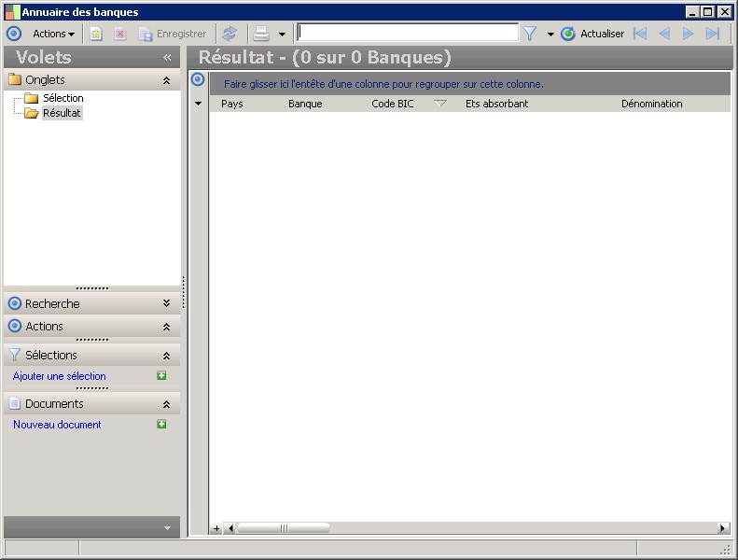This screenshot has height=560, width=738.
Task: Select the Résultat tree item
Action: pyautogui.click(x=63, y=113)
